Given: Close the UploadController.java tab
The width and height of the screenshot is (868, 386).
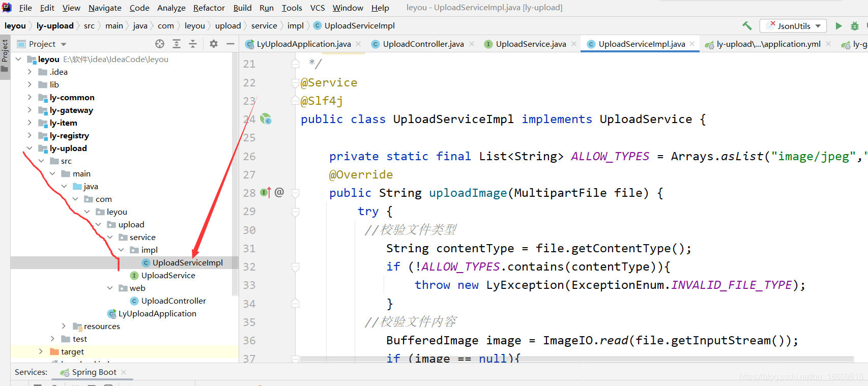Looking at the screenshot, I should (x=472, y=44).
